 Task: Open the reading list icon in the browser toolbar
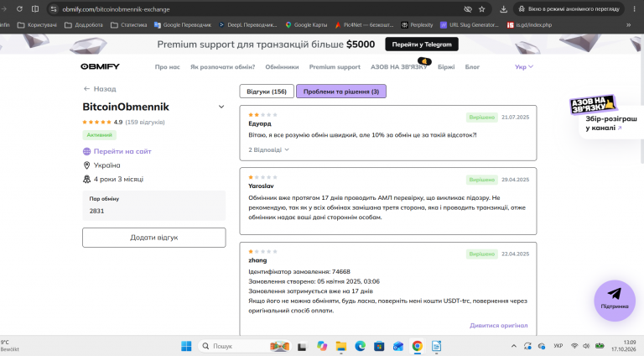click(35, 9)
